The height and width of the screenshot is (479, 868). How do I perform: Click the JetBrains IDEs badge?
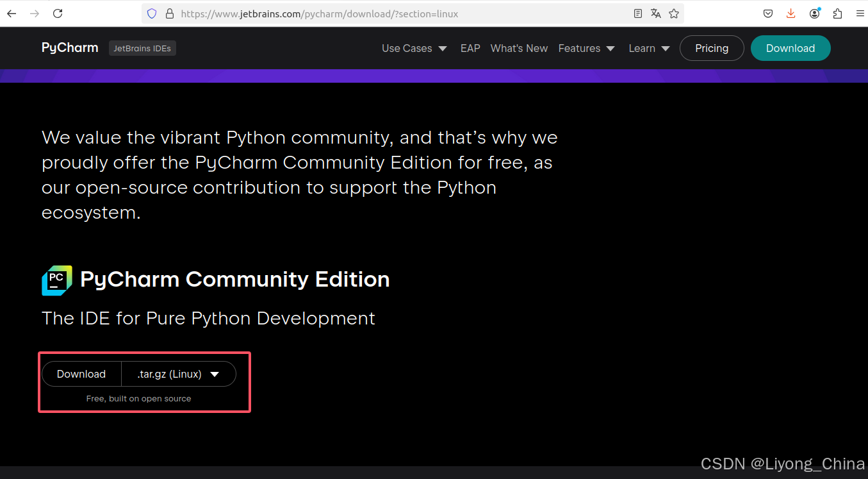click(142, 48)
